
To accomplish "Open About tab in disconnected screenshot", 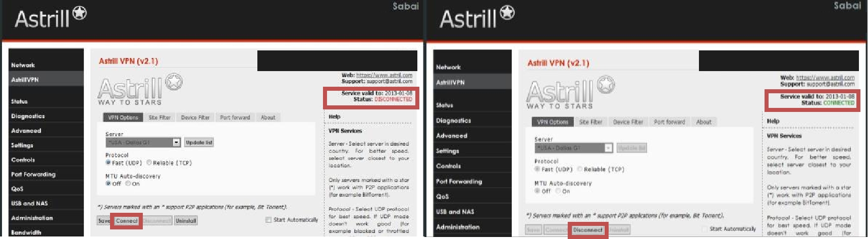I will point(268,117).
